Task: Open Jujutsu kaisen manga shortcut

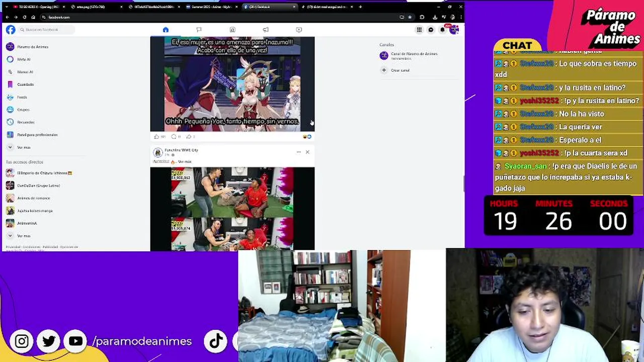Action: click(35, 211)
